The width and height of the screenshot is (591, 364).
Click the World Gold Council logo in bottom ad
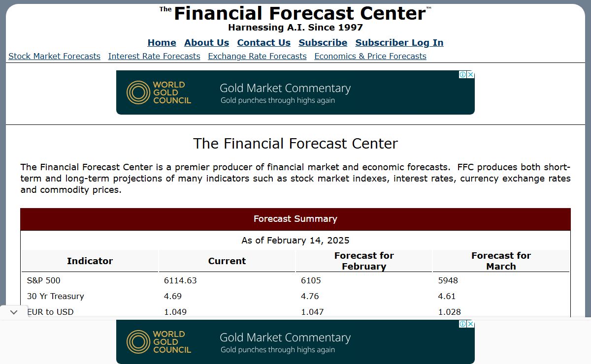point(159,342)
